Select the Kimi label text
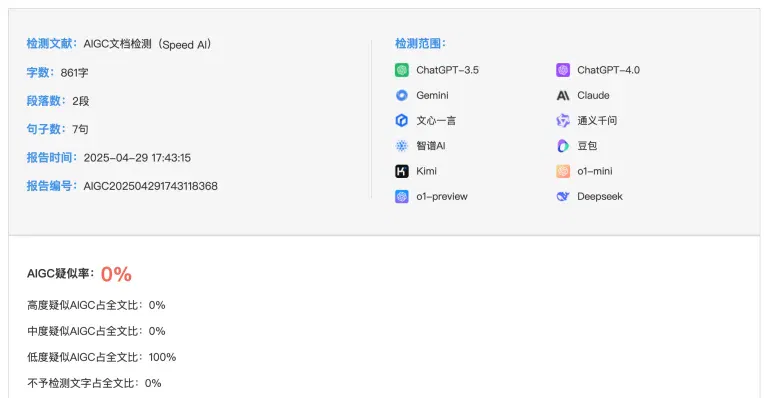 pyautogui.click(x=426, y=171)
